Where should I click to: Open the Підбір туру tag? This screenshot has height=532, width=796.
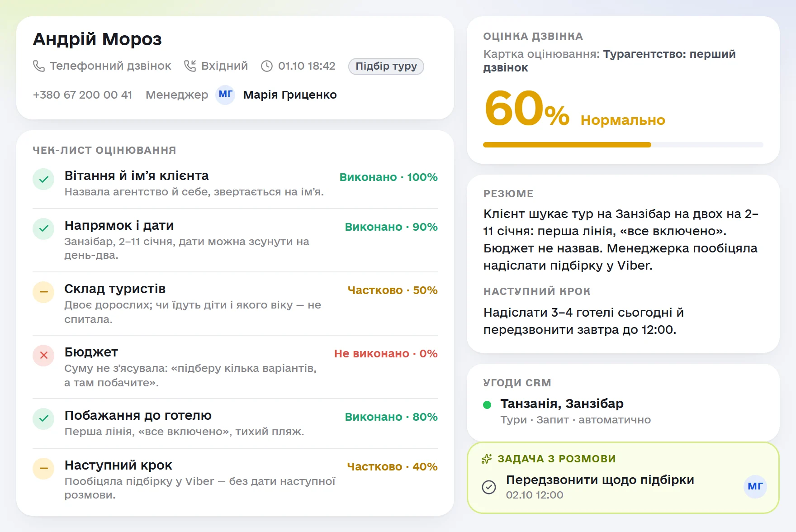(x=386, y=66)
